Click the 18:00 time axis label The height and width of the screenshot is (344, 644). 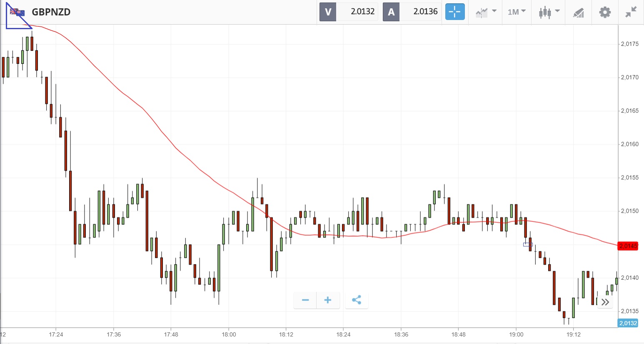click(229, 334)
